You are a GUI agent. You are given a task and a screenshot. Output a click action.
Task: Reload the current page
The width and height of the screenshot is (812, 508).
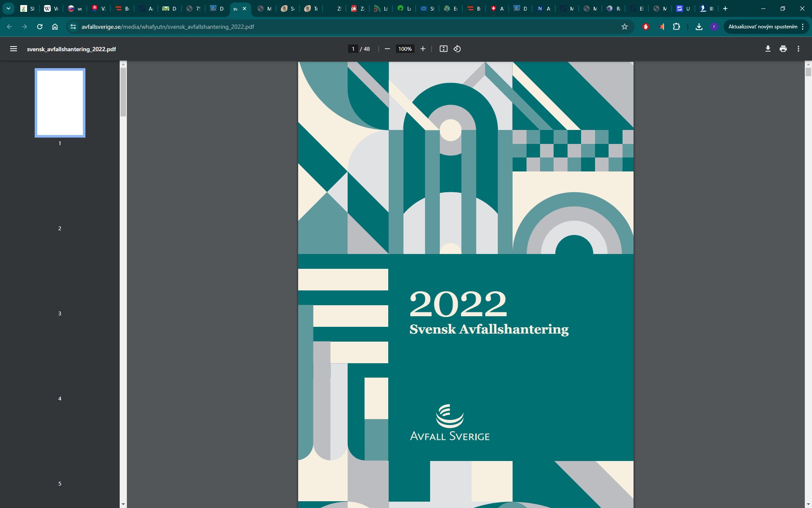40,27
